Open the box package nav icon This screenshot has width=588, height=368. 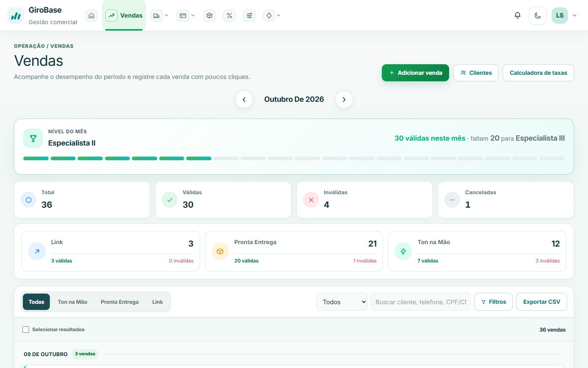[209, 16]
